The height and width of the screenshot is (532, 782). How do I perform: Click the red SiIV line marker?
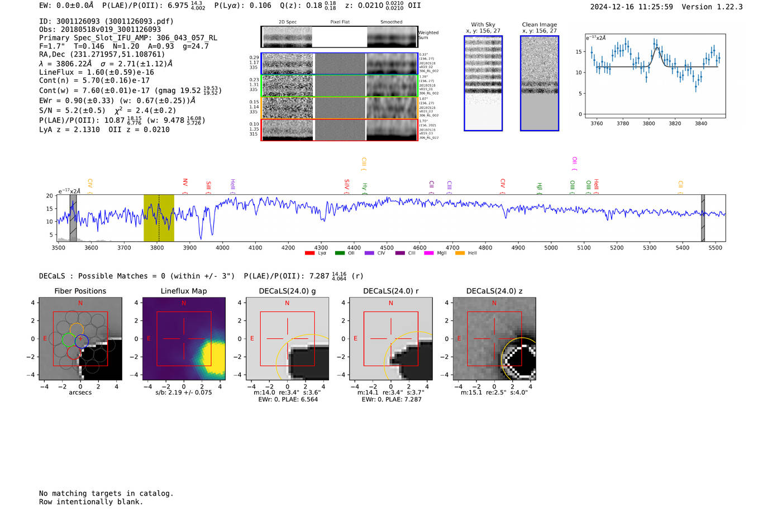346,186
